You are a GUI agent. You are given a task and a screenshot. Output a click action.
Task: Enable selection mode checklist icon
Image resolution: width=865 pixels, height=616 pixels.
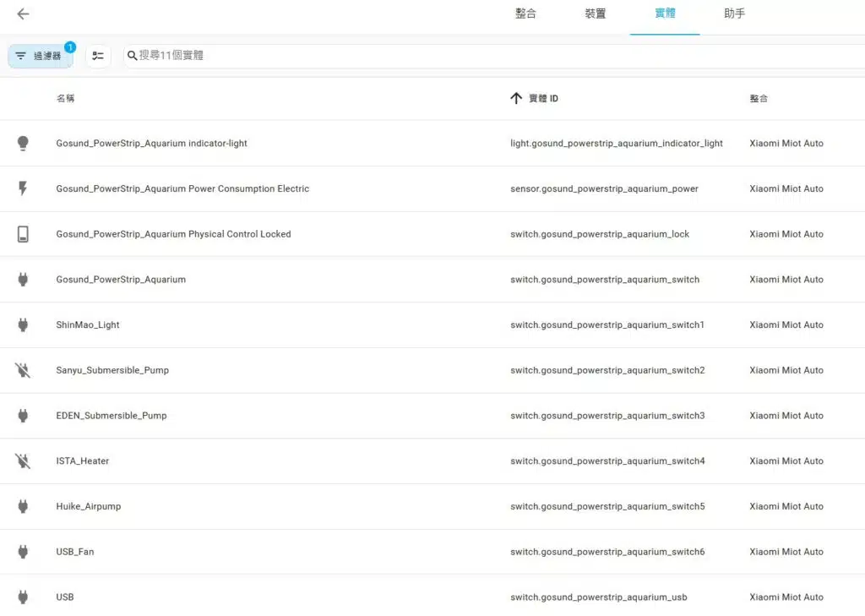(x=98, y=56)
